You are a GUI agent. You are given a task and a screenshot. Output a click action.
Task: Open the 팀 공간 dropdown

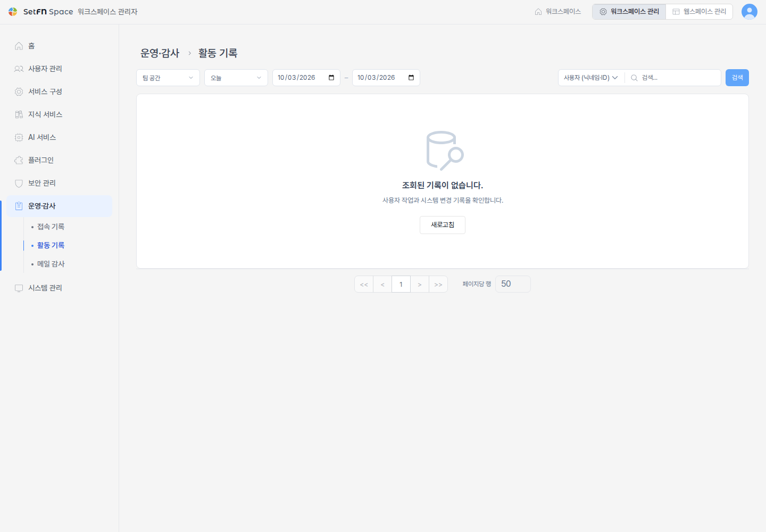click(x=168, y=78)
